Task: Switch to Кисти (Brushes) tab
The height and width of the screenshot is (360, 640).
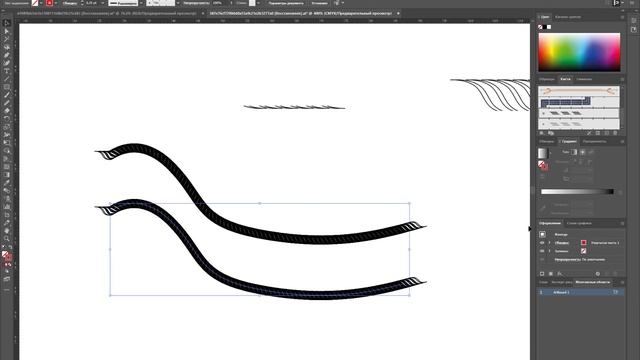Action: point(565,79)
